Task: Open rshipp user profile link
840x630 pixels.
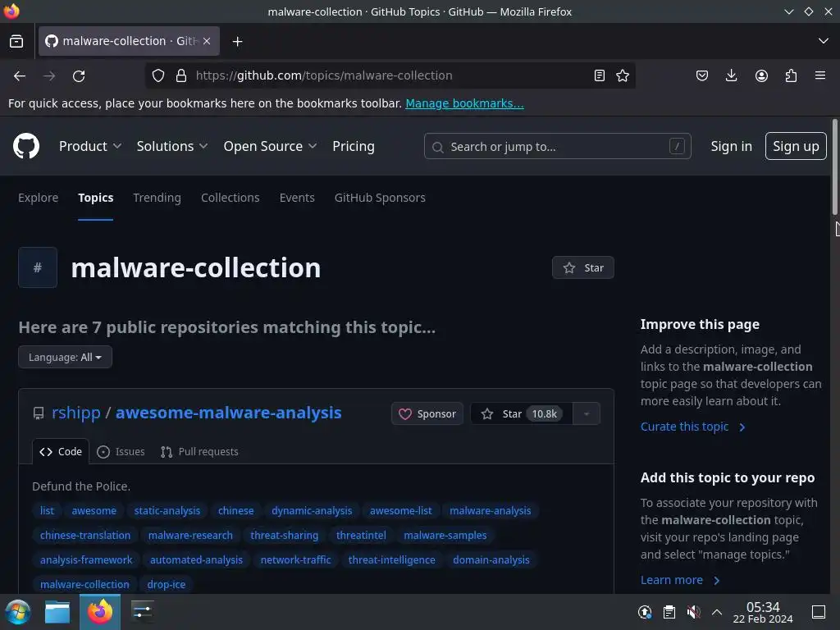Action: coord(76,413)
